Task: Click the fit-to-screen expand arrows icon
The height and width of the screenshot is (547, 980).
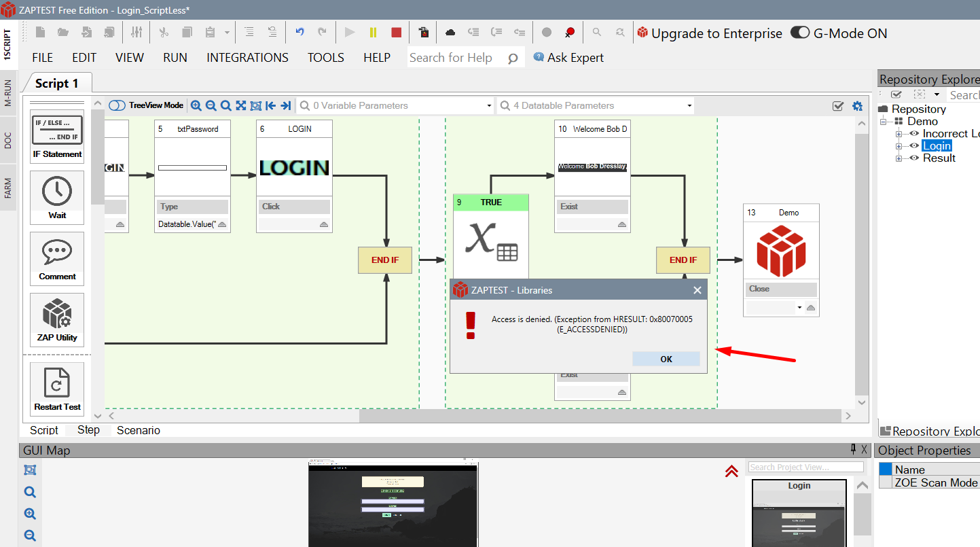Action: click(241, 105)
